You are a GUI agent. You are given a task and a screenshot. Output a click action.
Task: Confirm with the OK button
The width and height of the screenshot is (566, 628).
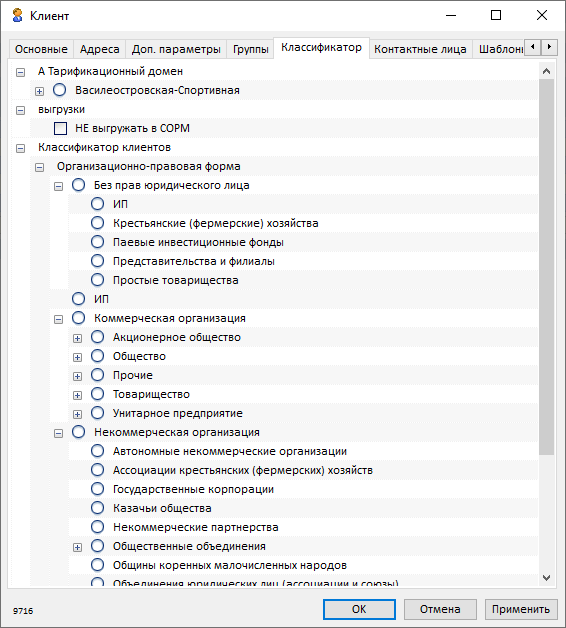pos(359,609)
